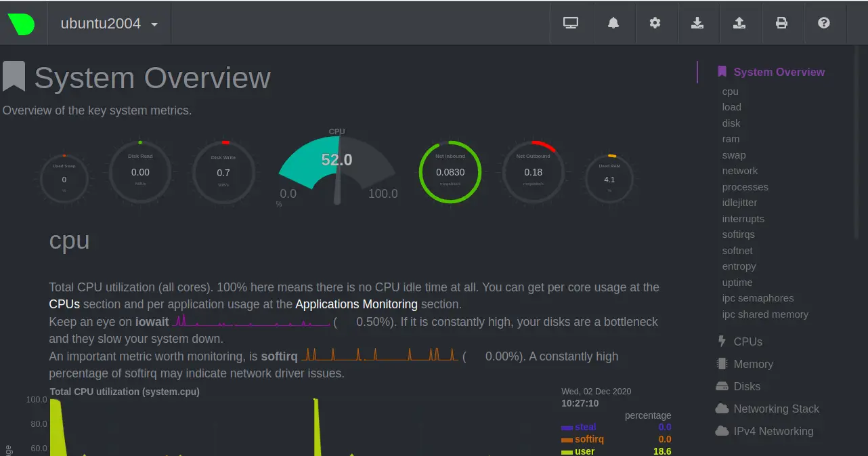Click the CPU 52.0 gauge

[x=337, y=167]
